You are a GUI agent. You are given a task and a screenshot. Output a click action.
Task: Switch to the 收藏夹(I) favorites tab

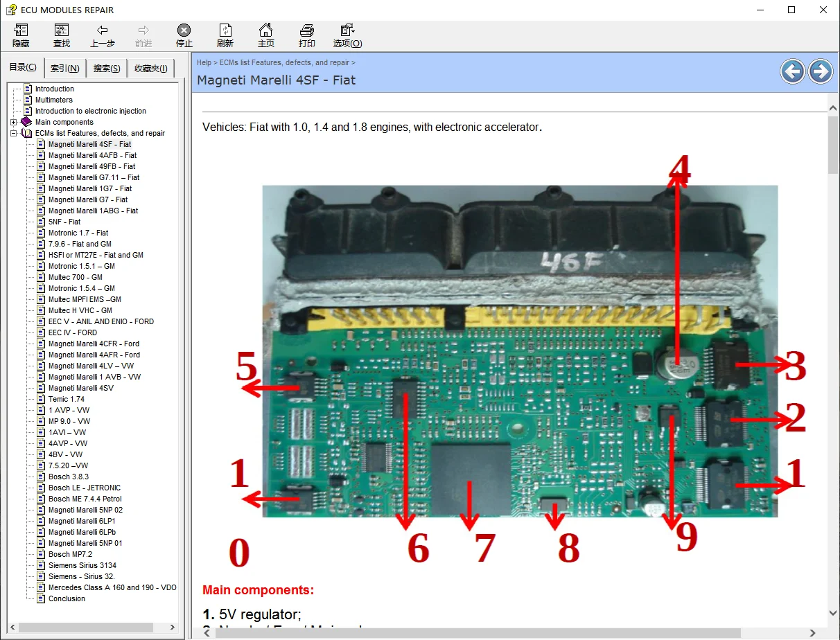click(150, 68)
